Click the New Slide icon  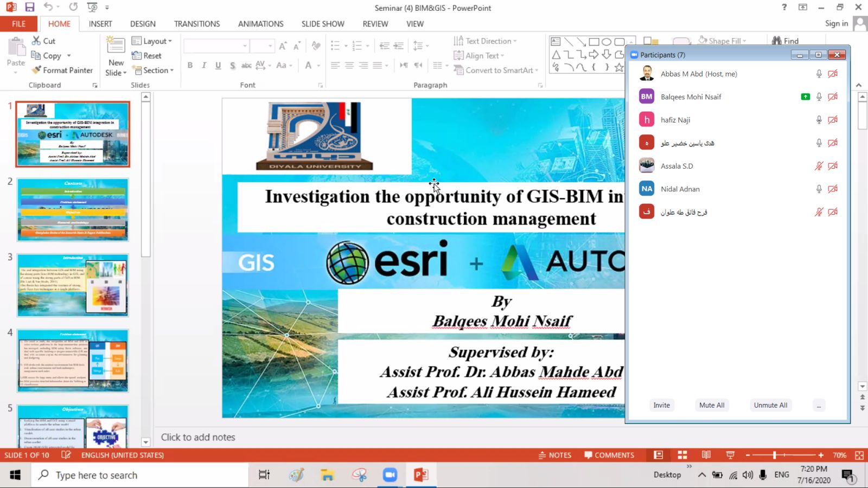[116, 46]
